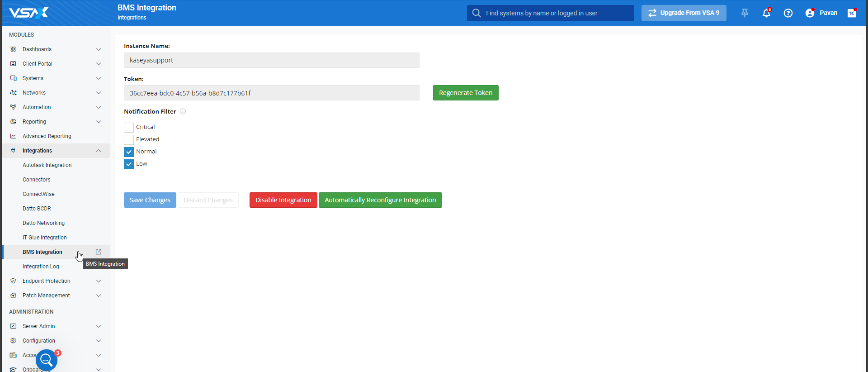Uncheck the Normal notification checkbox
868x372 pixels.
[x=129, y=152]
